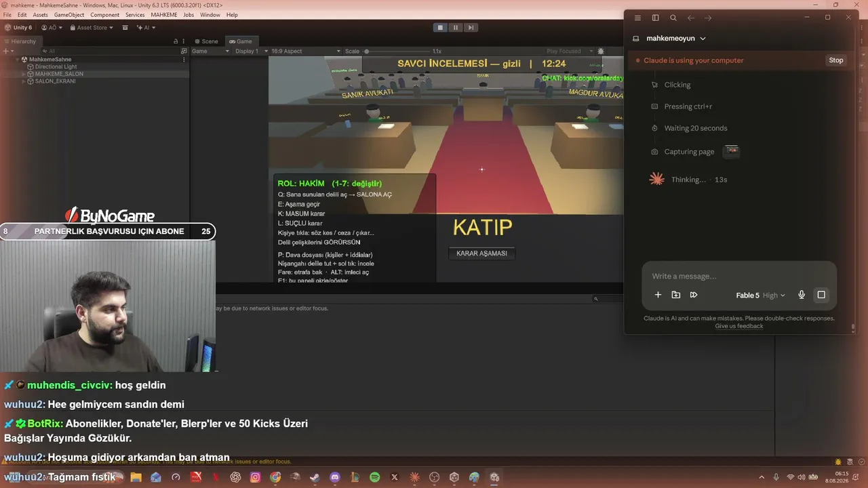Open ChatGPT from the taskbar
The image size is (868, 488).
click(235, 477)
